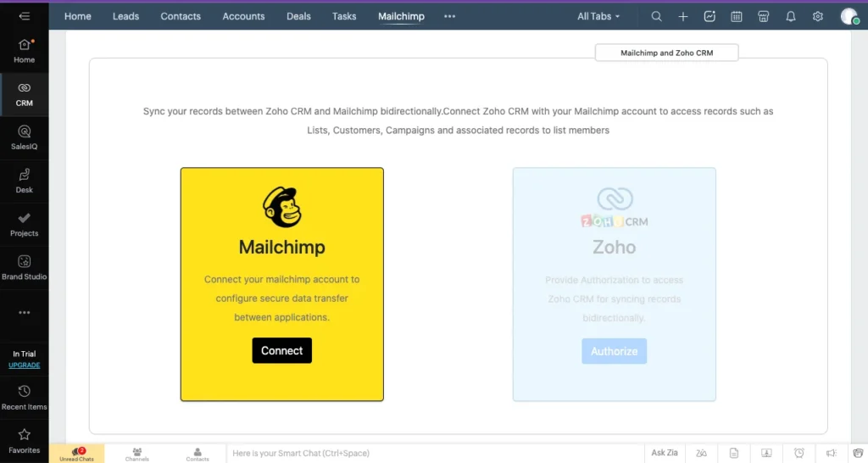868x463 pixels.
Task: Open Unread Chats in bottom bar
Action: pos(76,454)
